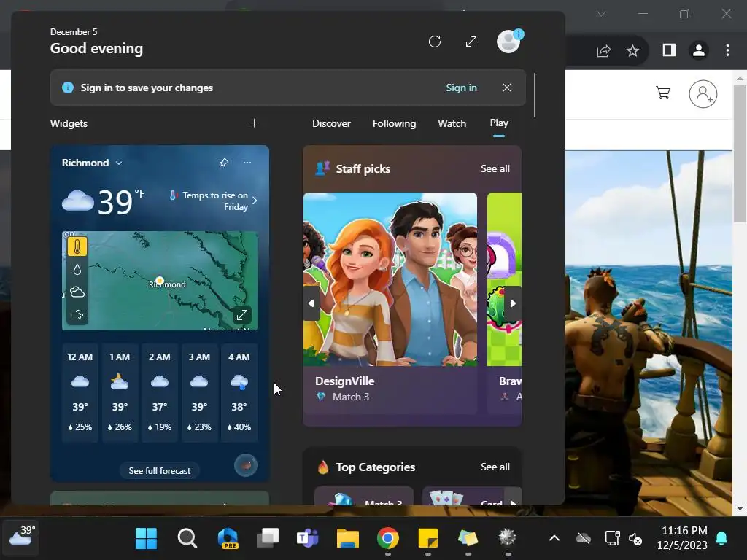Screen dimensions: 747x560
Task: Open File Explorer from the taskbar
Action: coord(348,538)
